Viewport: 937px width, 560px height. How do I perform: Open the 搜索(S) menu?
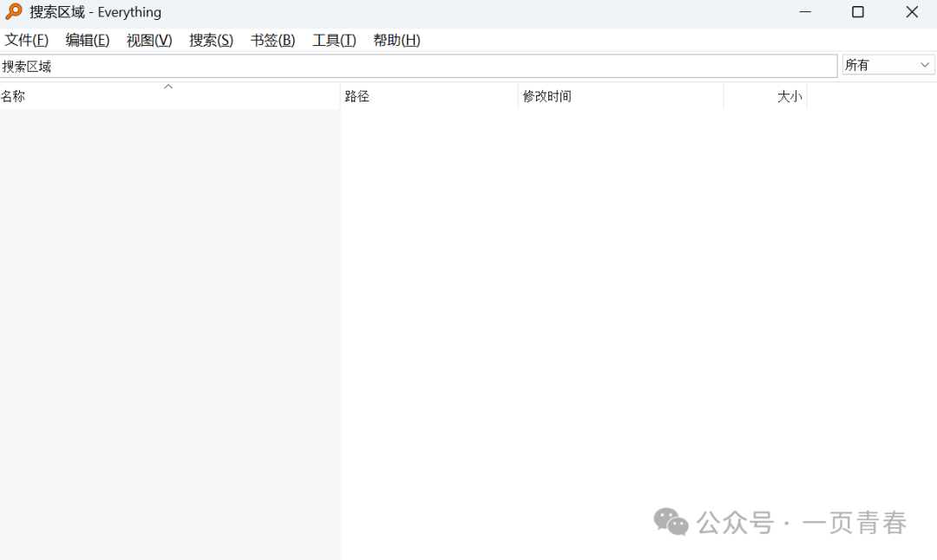[211, 41]
